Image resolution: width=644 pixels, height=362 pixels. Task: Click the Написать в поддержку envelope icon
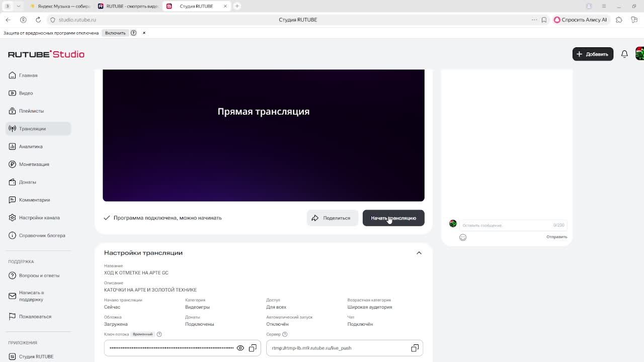point(13,296)
